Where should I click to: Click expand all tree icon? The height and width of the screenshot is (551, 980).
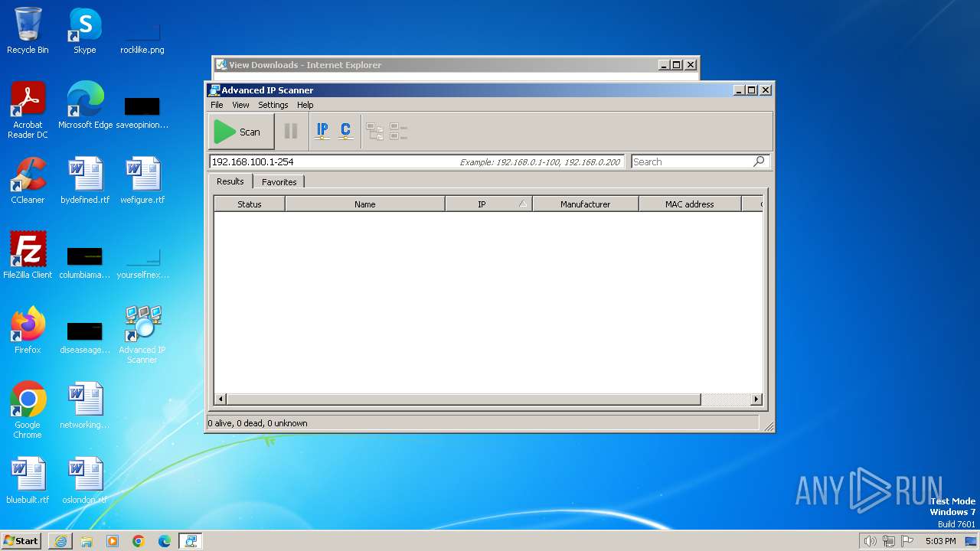pos(375,132)
